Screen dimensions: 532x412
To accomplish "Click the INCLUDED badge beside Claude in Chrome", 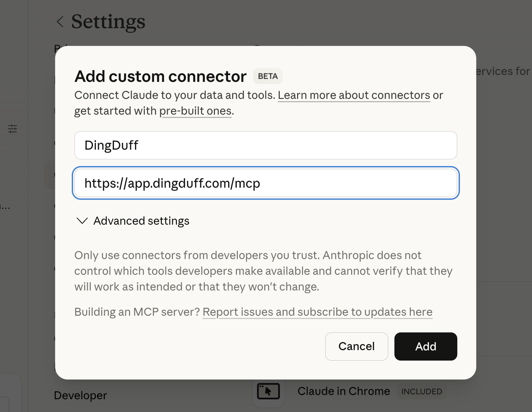I will pyautogui.click(x=422, y=391).
